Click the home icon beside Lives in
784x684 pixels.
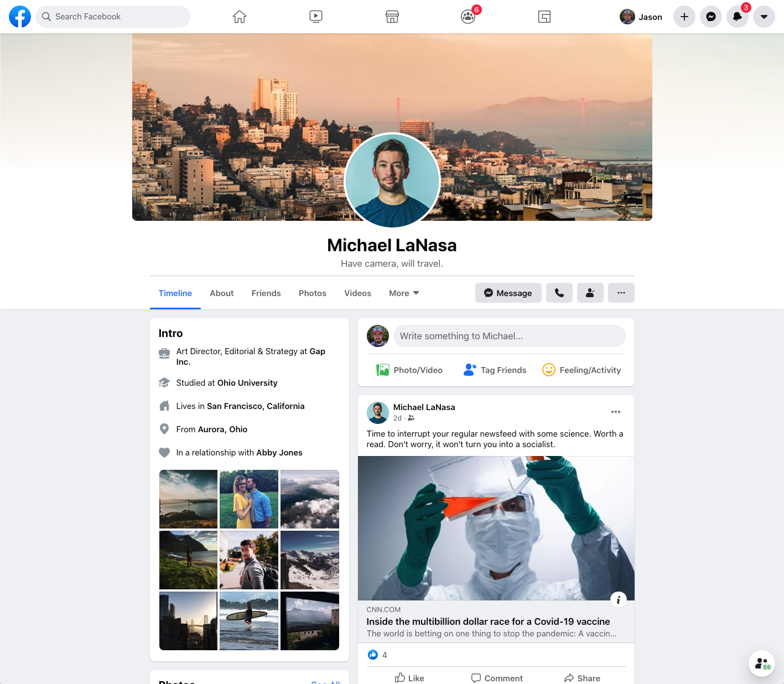click(164, 406)
